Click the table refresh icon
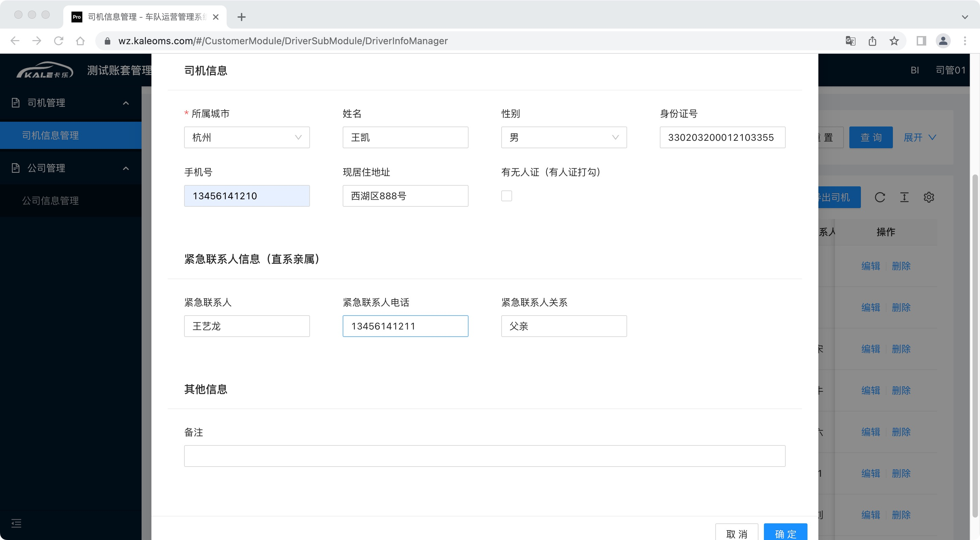Image resolution: width=980 pixels, height=540 pixels. 880,197
